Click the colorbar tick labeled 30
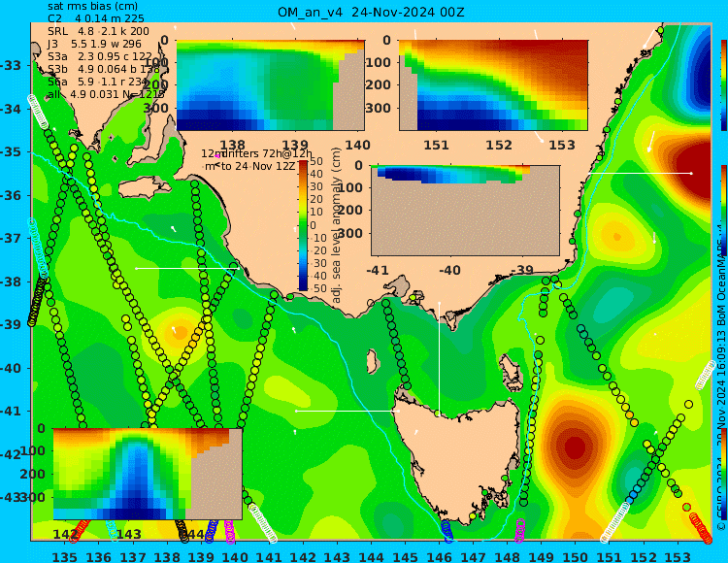728x563 pixels. pos(316,186)
